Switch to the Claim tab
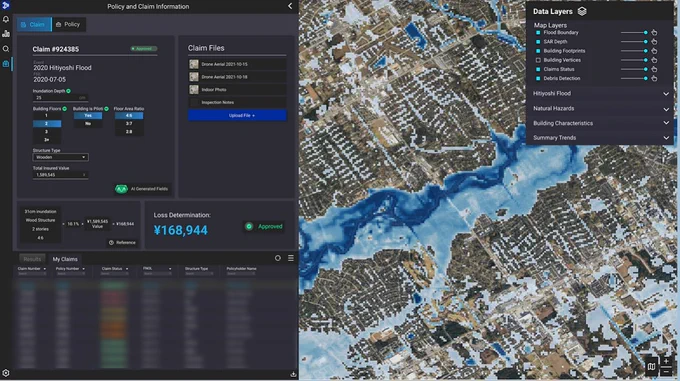The width and height of the screenshot is (680, 381). click(34, 24)
